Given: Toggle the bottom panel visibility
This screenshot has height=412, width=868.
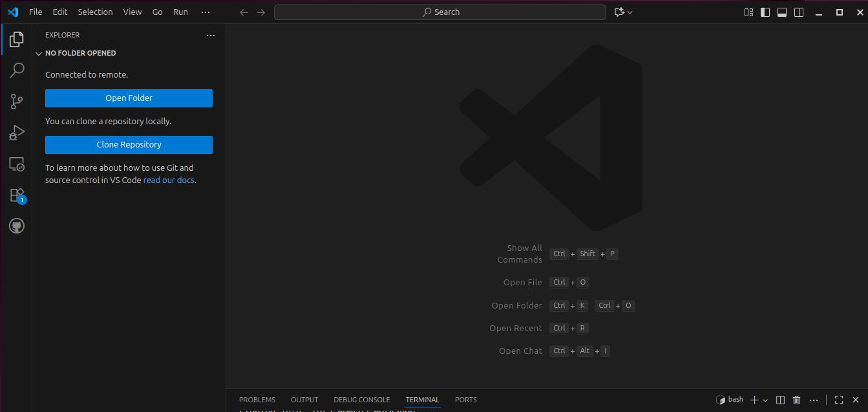Looking at the screenshot, I should coord(782,12).
